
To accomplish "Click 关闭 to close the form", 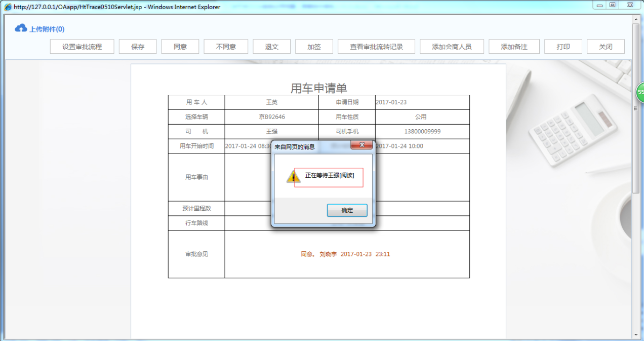I will point(606,46).
